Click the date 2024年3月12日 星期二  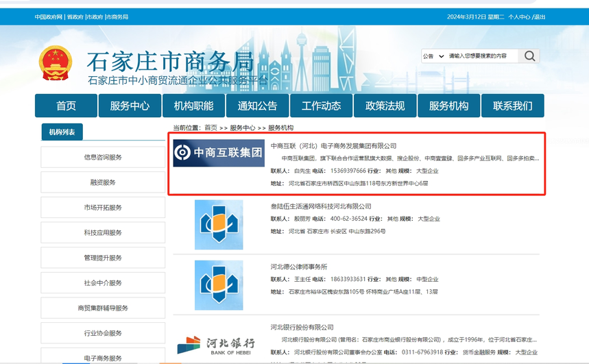(x=476, y=17)
